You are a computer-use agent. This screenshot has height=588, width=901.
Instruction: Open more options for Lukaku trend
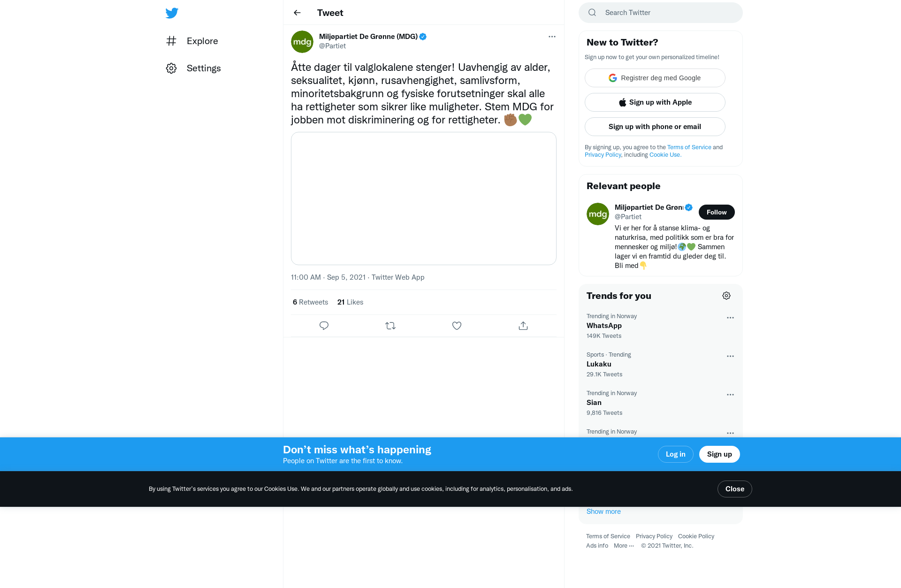coord(730,356)
